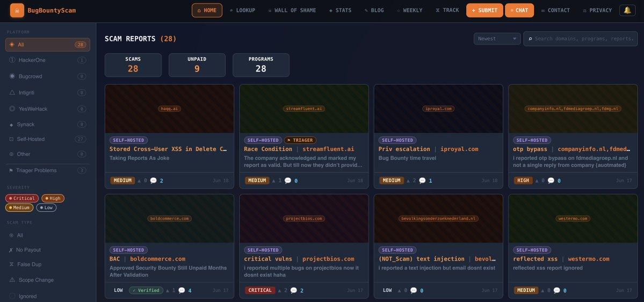Screen dimensions: 644x302
Task: Select the All platform filter
Action: 48,45
